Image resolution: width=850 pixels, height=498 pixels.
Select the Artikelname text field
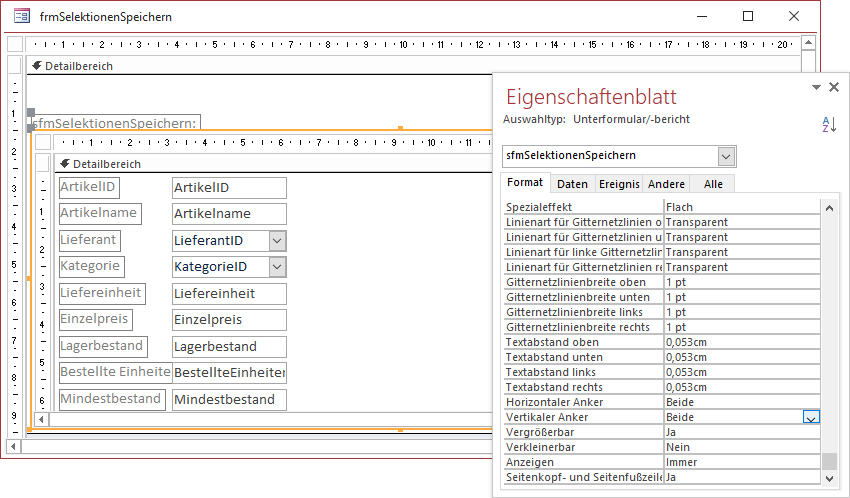click(229, 214)
